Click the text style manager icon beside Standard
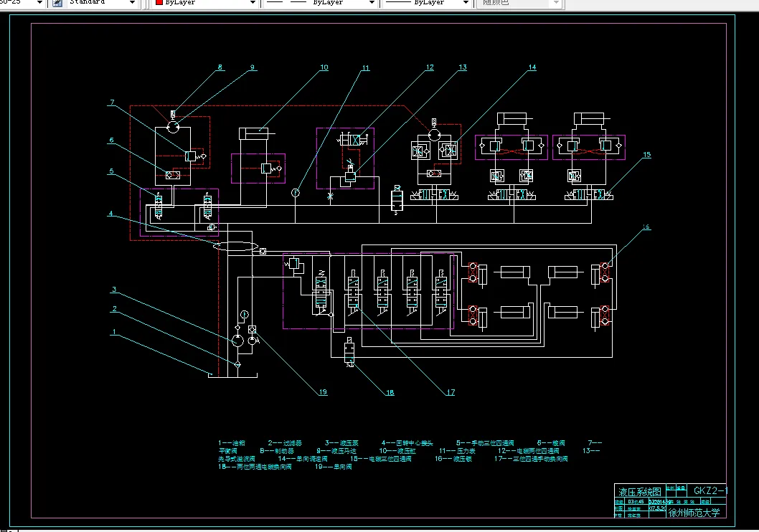 pyautogui.click(x=57, y=3)
